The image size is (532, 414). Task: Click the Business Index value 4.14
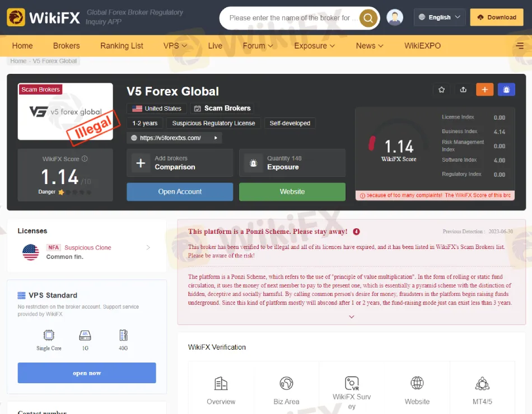pyautogui.click(x=499, y=132)
